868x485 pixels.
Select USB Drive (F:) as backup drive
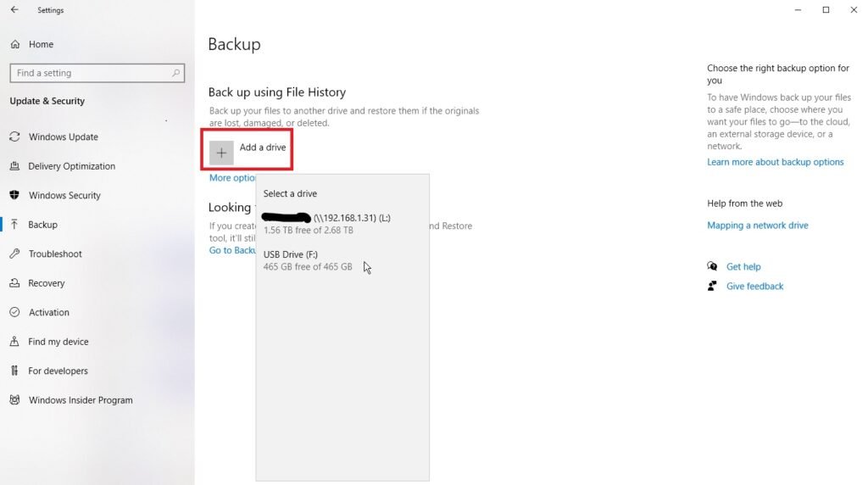coord(342,260)
